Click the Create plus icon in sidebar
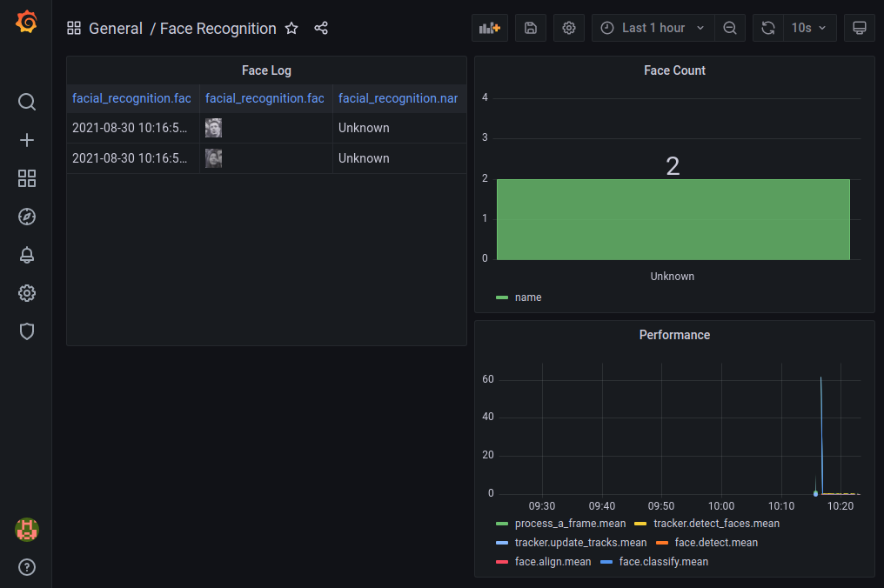Image resolution: width=884 pixels, height=588 pixels. point(26,140)
